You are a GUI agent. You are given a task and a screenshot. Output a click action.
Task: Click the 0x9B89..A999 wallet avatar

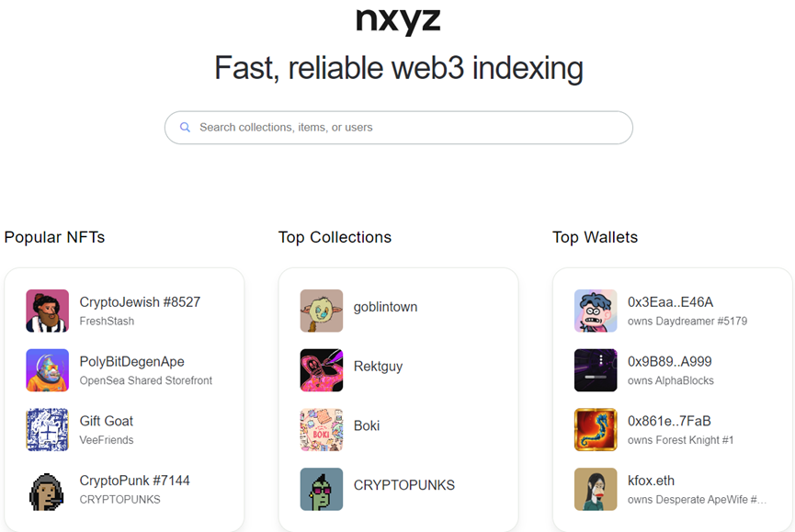596,370
